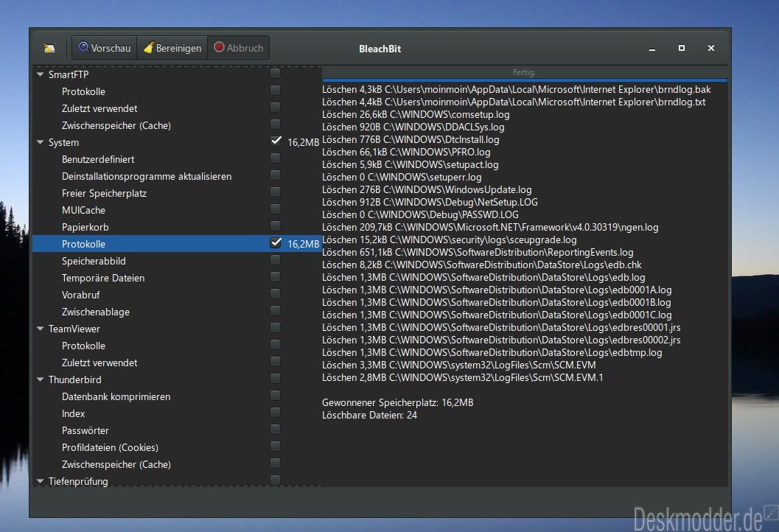This screenshot has height=532, width=779.
Task: Select SmartFTP Zwischenspeicher (Cache) item
Action: point(116,126)
